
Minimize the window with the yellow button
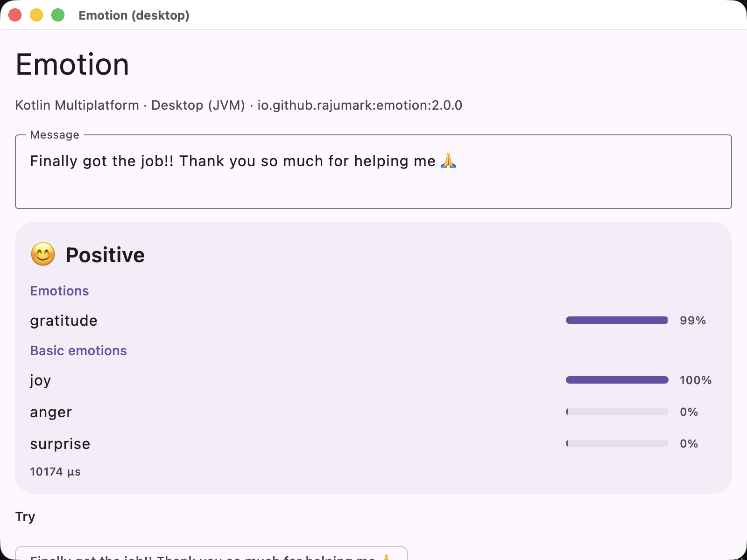(x=36, y=15)
